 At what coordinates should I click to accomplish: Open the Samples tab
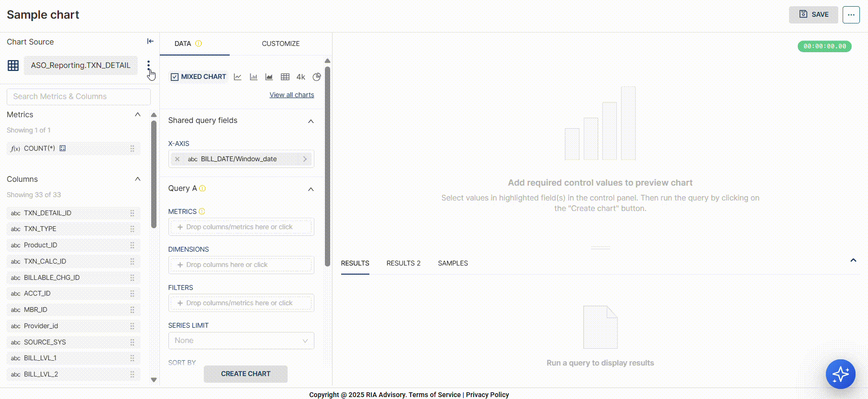click(x=453, y=263)
